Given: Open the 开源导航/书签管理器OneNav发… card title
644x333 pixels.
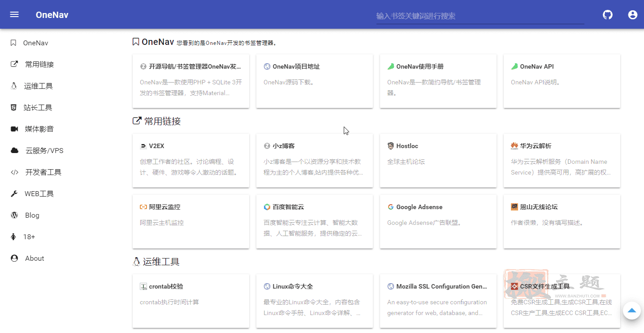Looking at the screenshot, I should pyautogui.click(x=195, y=66).
